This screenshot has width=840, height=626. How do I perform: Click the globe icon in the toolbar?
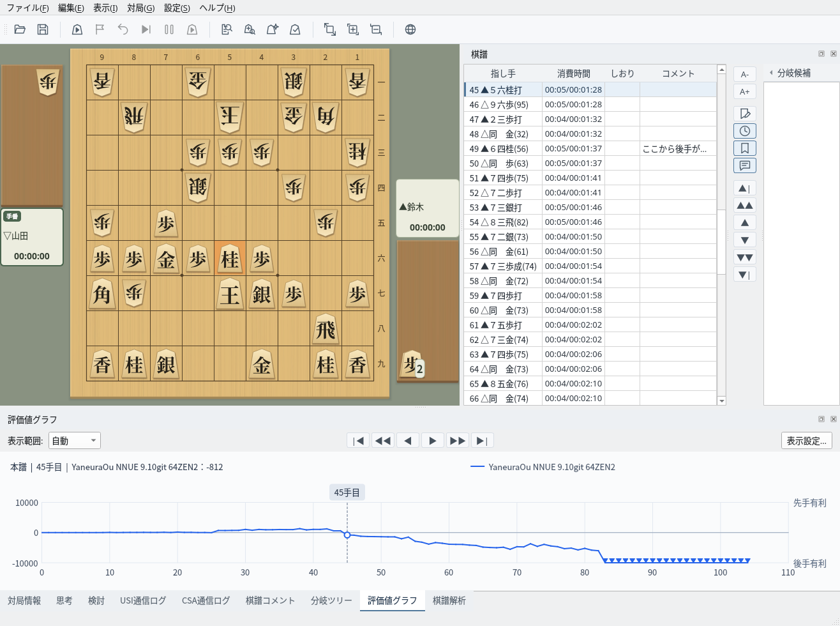(410, 29)
